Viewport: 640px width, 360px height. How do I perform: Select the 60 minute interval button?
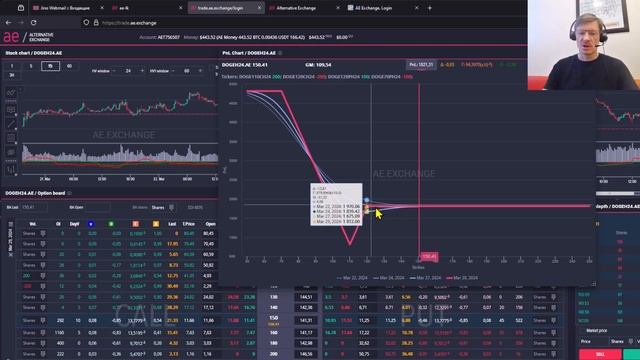point(69,66)
